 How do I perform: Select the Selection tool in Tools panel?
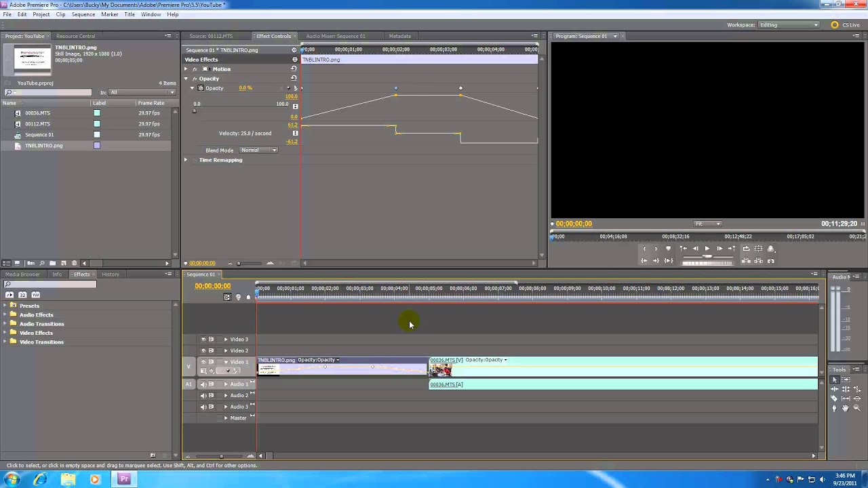pyautogui.click(x=835, y=380)
